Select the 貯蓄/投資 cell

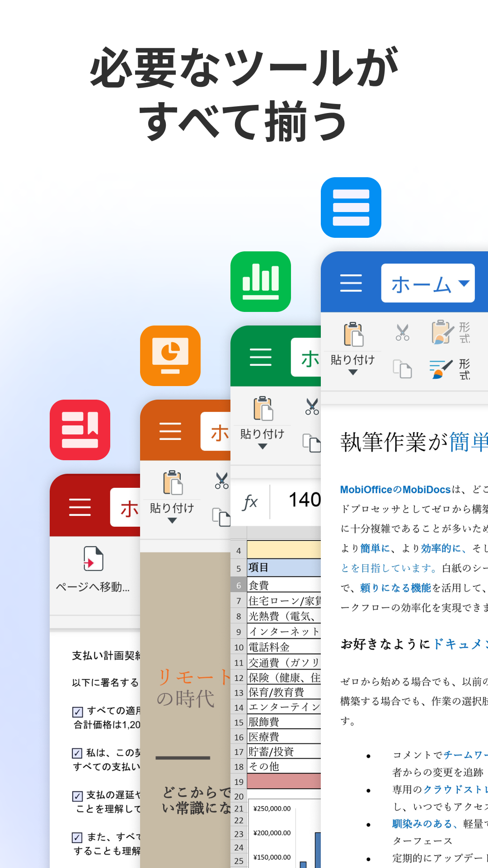pyautogui.click(x=284, y=752)
